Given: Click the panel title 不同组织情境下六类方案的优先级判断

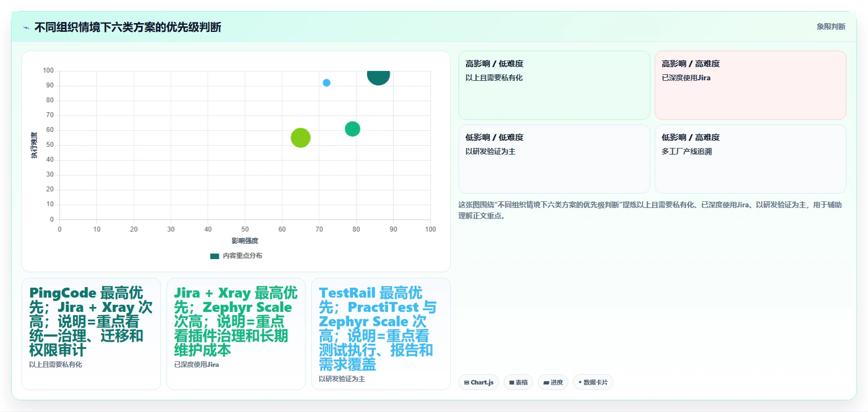Looking at the screenshot, I should (128, 27).
